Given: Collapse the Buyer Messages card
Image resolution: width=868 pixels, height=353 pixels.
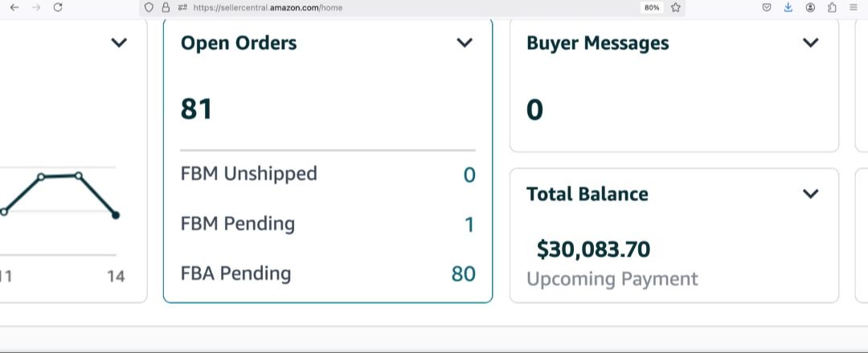Looking at the screenshot, I should click(811, 43).
